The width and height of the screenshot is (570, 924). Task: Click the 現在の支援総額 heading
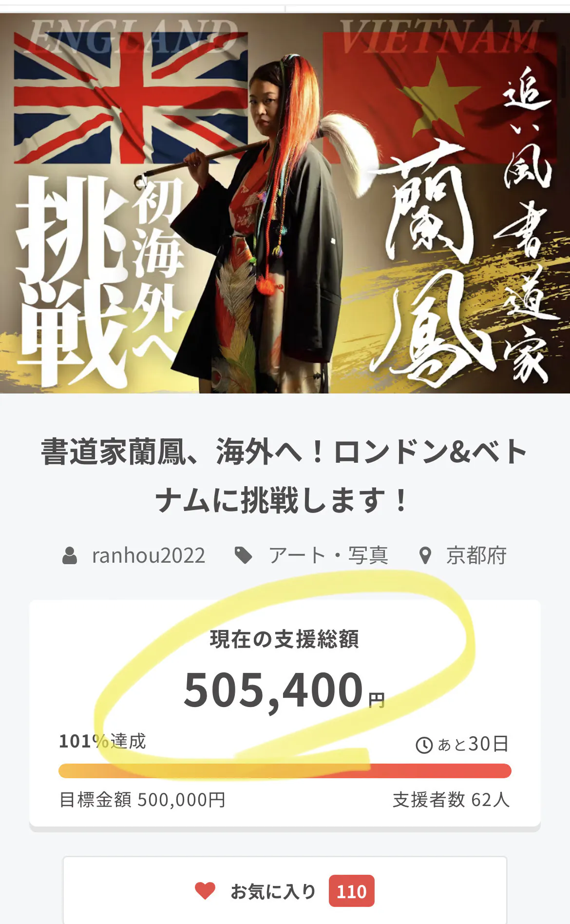pyautogui.click(x=285, y=639)
